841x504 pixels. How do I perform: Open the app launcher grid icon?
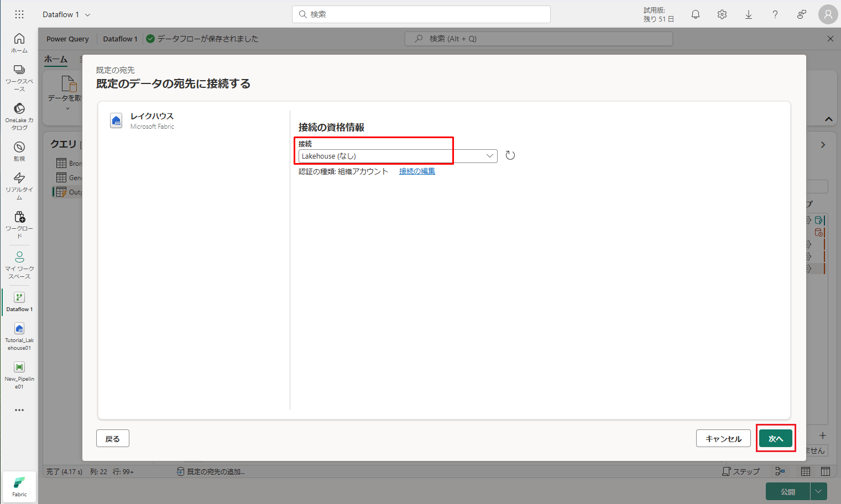tap(19, 15)
